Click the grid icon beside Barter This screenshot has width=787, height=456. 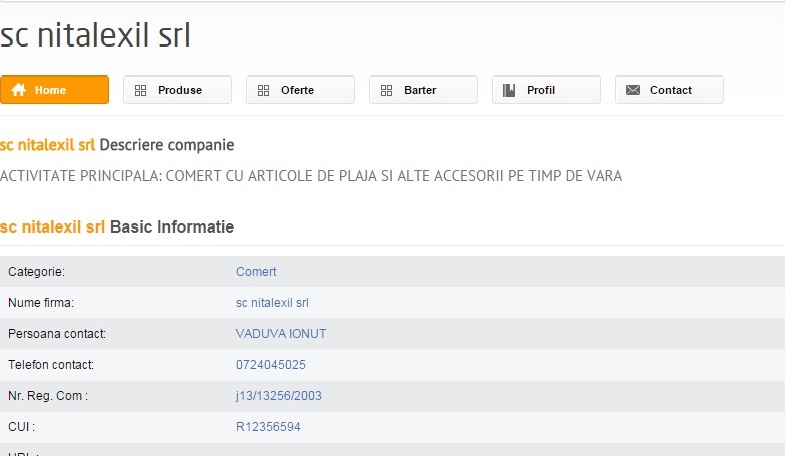[387, 90]
